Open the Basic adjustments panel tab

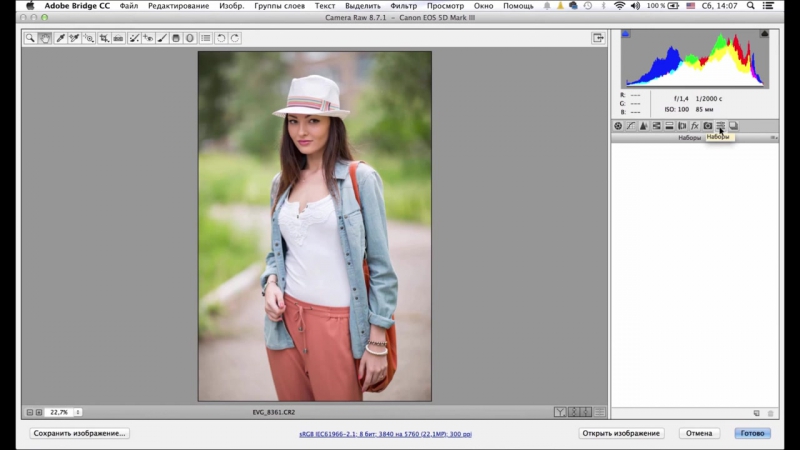click(x=618, y=126)
